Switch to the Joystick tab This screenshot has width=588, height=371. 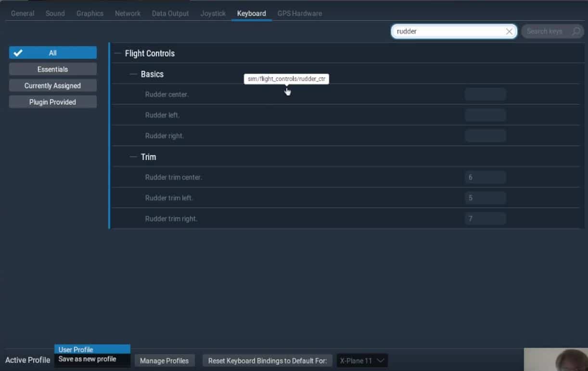pos(213,13)
